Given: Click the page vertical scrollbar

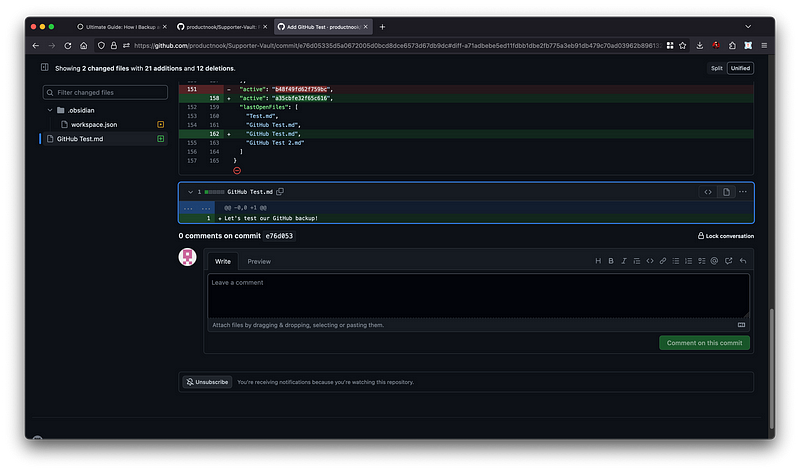Looking at the screenshot, I should pos(771,370).
